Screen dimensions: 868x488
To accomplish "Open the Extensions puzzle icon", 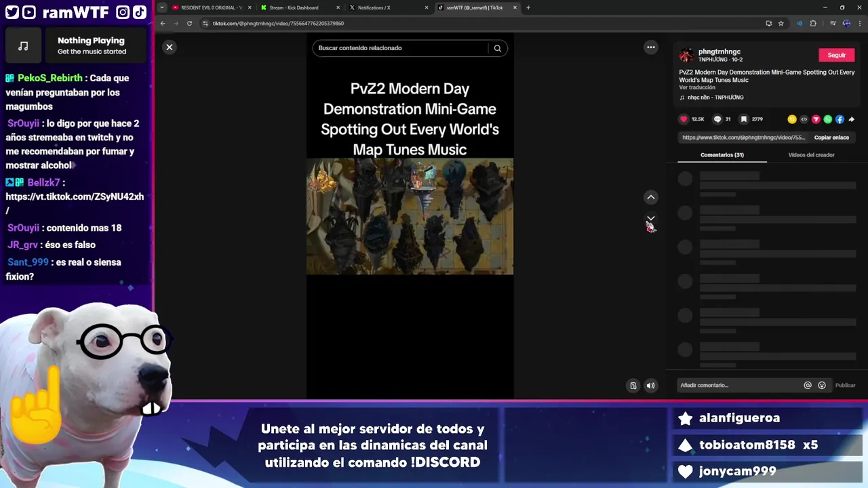I will [x=813, y=23].
